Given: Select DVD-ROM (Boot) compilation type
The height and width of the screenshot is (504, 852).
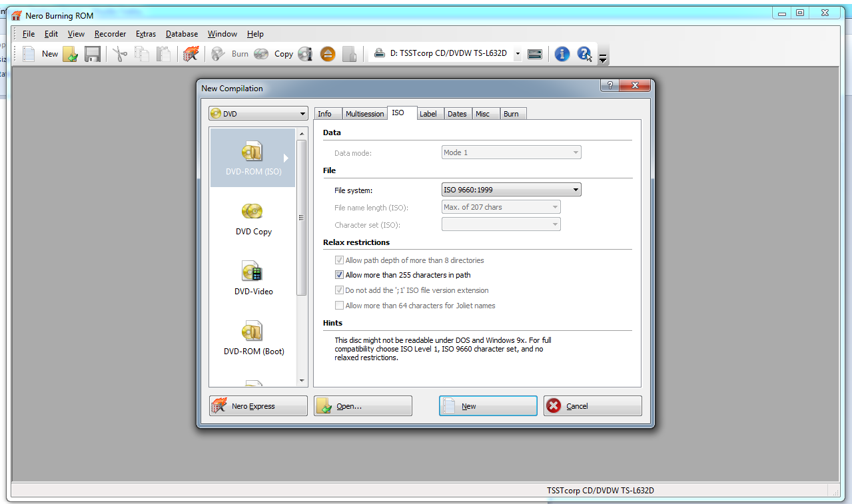Looking at the screenshot, I should (253, 338).
